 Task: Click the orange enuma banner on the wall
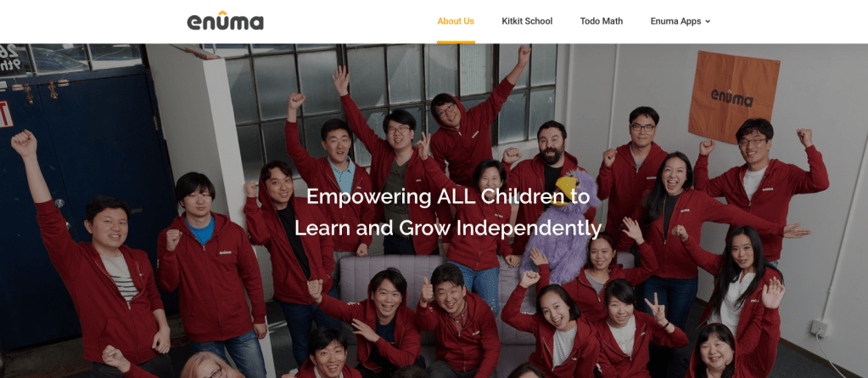pos(733,97)
